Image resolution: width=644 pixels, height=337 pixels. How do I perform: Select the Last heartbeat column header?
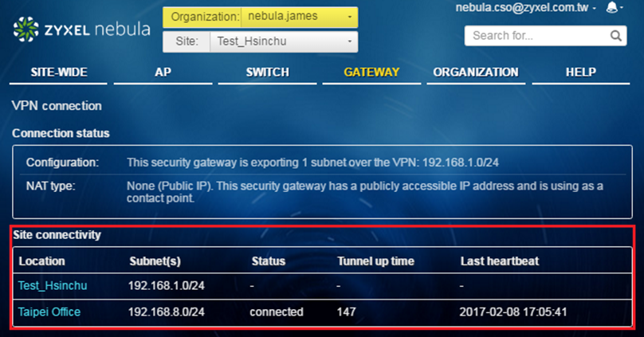coord(500,261)
